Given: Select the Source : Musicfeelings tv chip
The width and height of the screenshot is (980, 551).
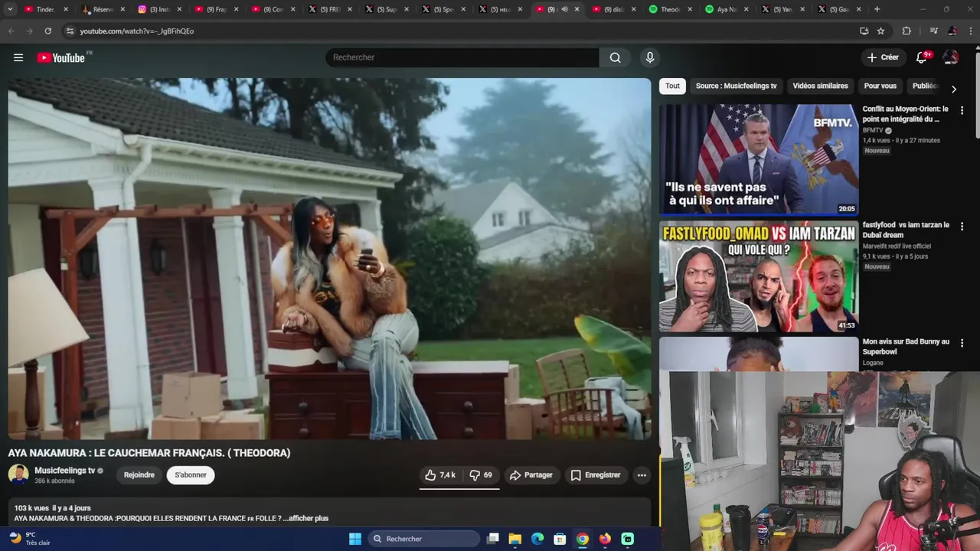Looking at the screenshot, I should (x=736, y=86).
